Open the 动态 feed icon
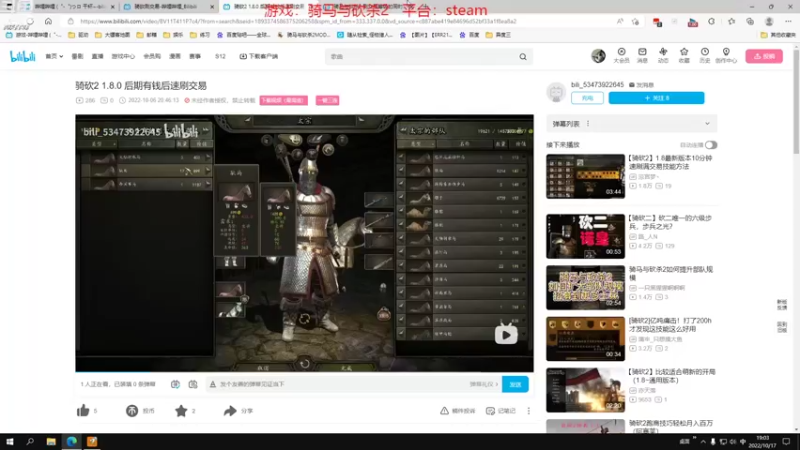 (x=663, y=55)
